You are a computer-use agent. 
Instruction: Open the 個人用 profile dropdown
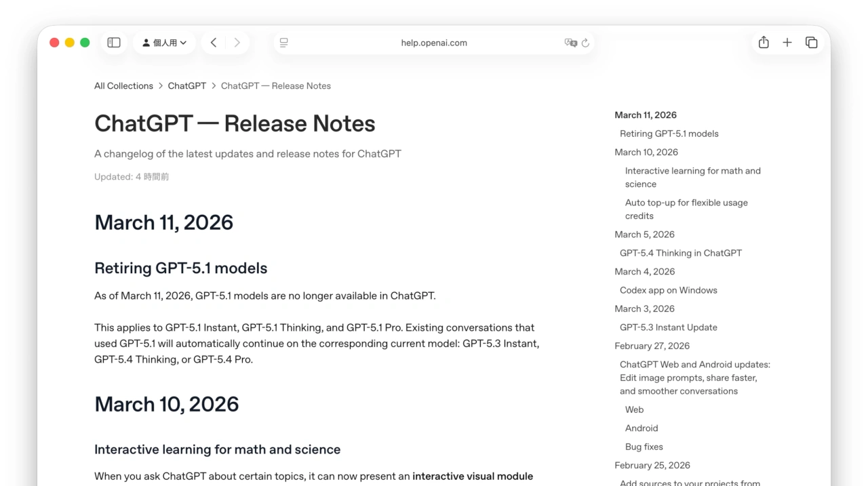coord(164,42)
